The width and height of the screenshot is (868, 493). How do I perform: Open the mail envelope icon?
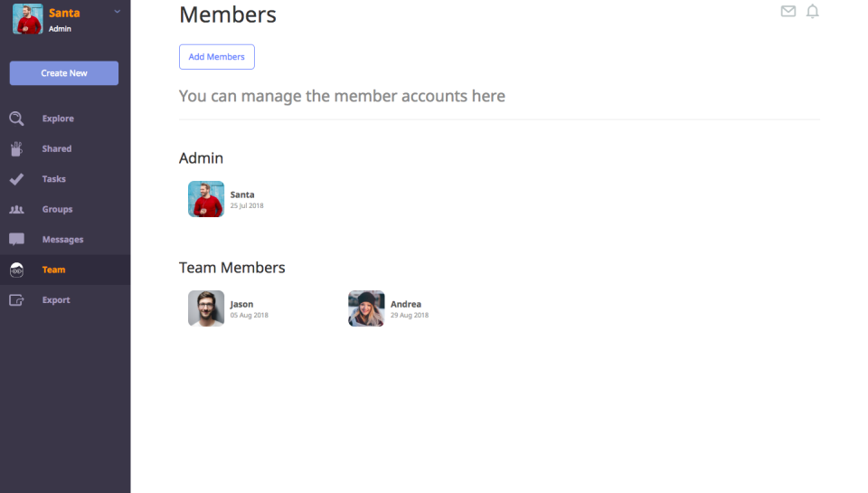(x=788, y=12)
